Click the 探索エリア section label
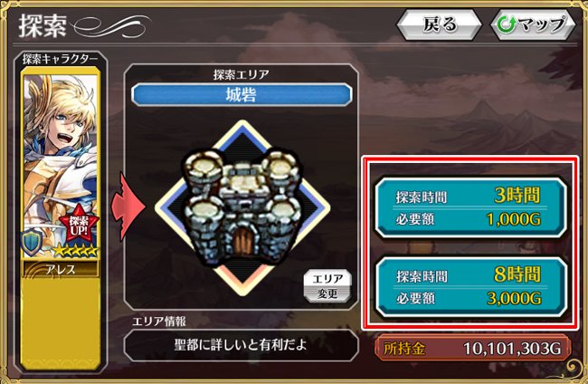This screenshot has width=588, height=384. click(242, 74)
